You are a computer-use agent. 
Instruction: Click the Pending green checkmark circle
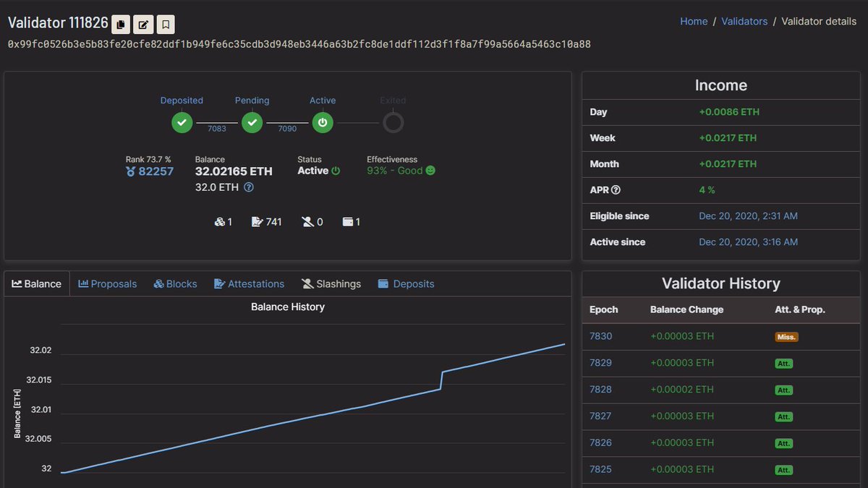click(x=252, y=123)
